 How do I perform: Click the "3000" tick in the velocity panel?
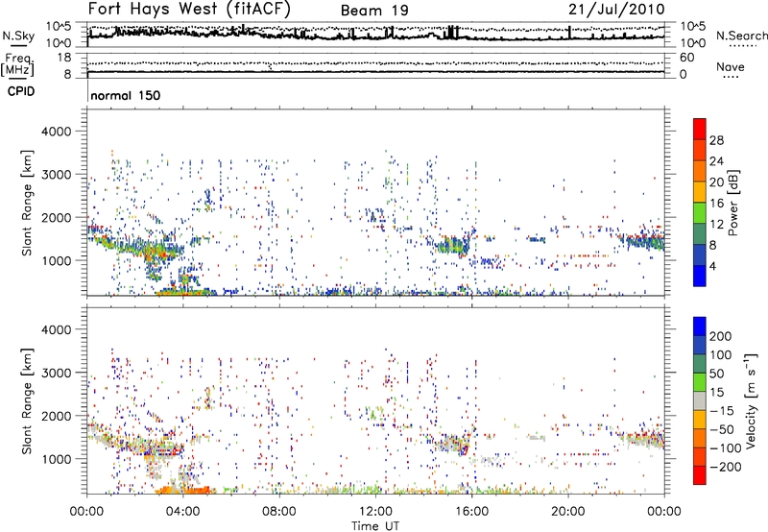(56, 373)
